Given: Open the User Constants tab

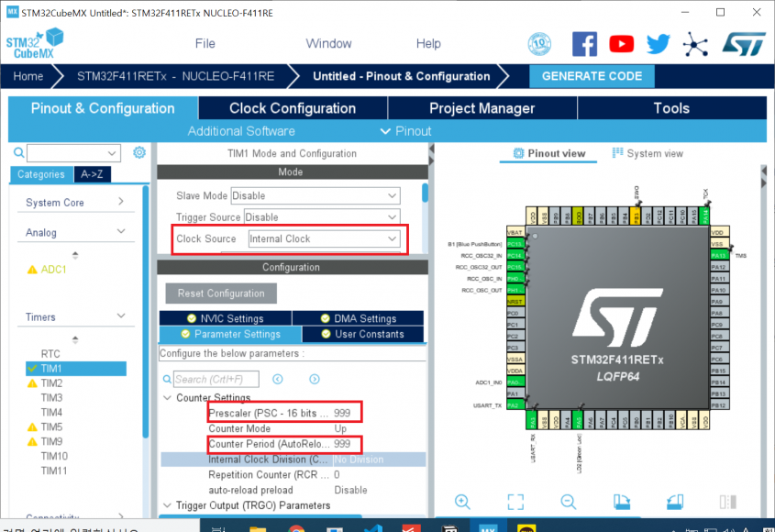Looking at the screenshot, I should 363,334.
